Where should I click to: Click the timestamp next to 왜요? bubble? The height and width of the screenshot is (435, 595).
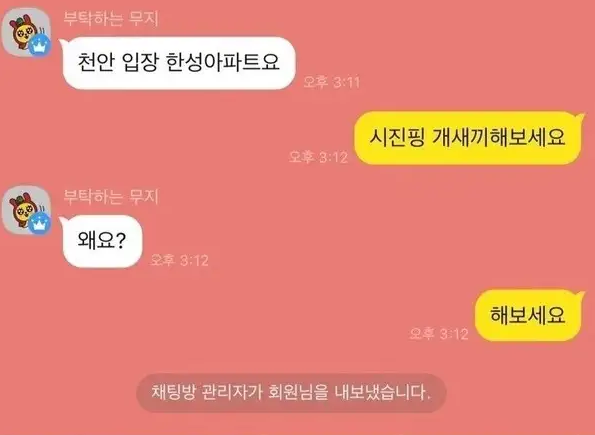click(x=179, y=260)
